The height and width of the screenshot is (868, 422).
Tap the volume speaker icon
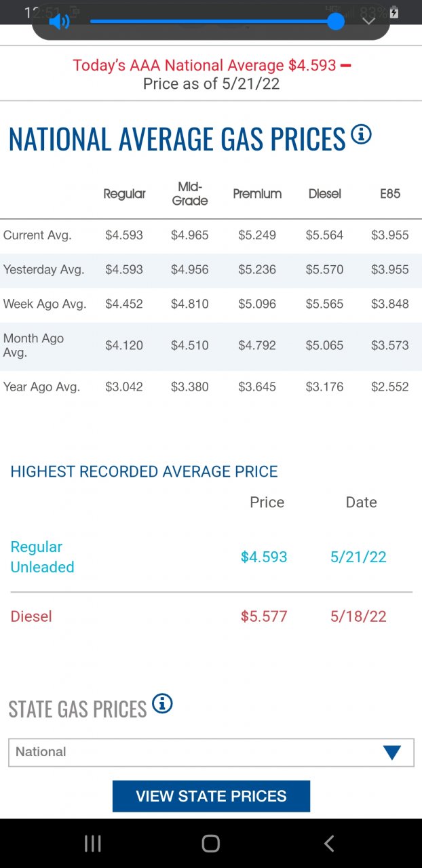(x=59, y=22)
